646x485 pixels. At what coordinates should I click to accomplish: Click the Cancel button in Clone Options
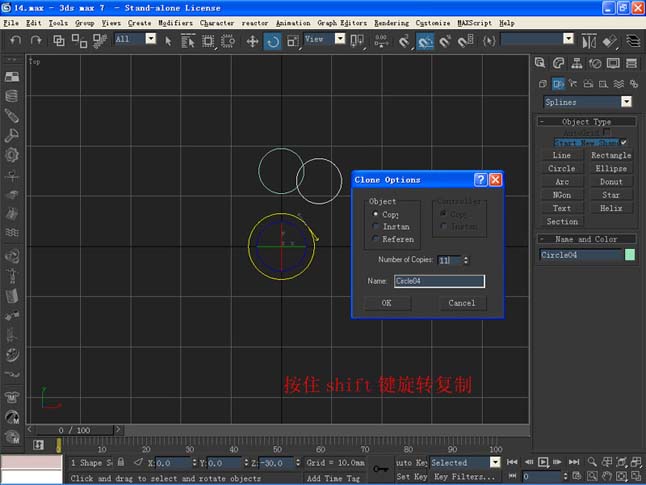coord(461,303)
